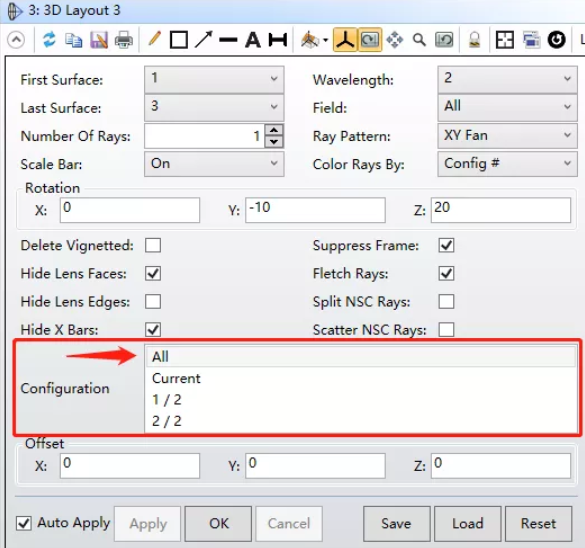Select the rectangle box drawing tool
The height and width of the screenshot is (548, 585).
(179, 40)
